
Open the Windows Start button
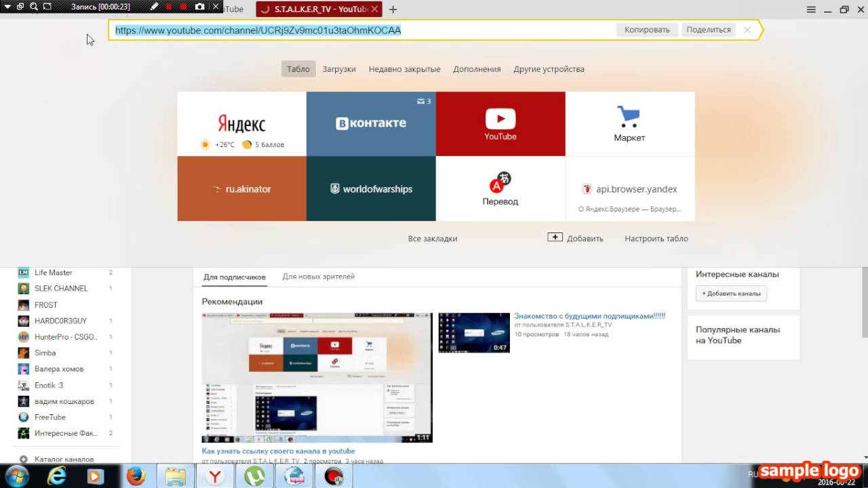tap(16, 476)
